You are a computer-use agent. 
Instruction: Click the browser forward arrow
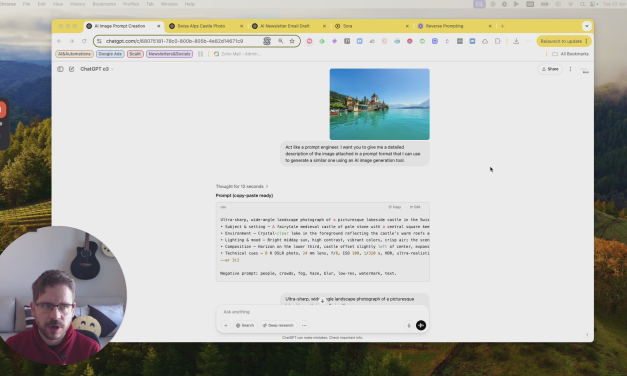(x=72, y=41)
